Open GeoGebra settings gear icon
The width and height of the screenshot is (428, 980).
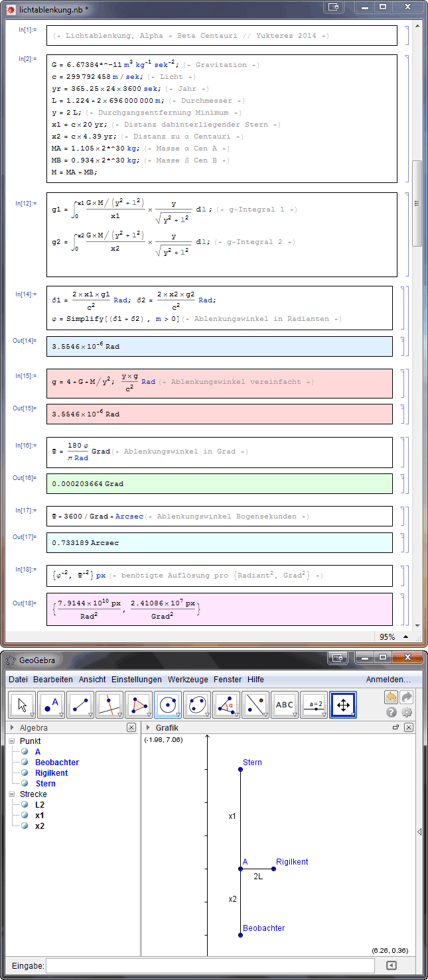[407, 713]
